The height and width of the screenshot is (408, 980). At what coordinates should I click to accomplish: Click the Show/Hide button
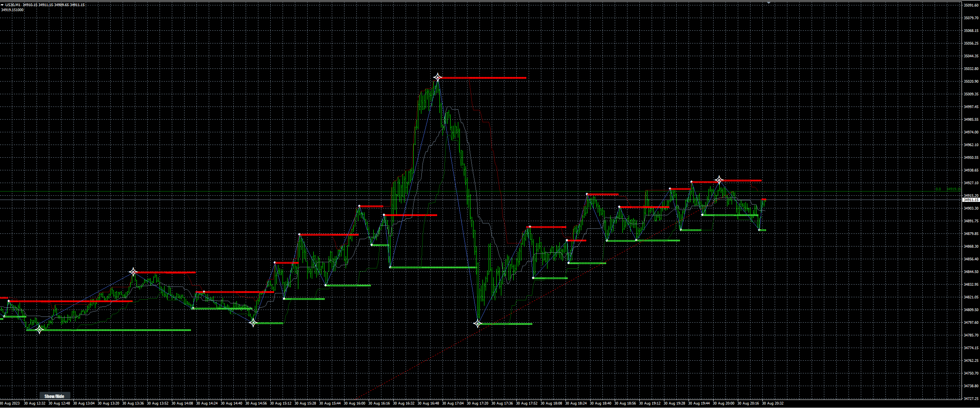point(54,396)
